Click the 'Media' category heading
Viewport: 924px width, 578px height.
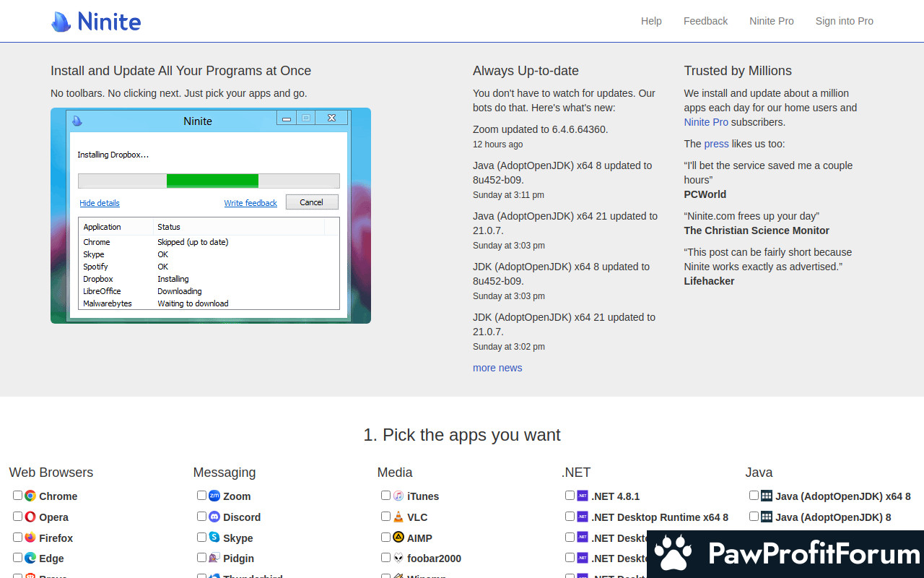tap(395, 473)
